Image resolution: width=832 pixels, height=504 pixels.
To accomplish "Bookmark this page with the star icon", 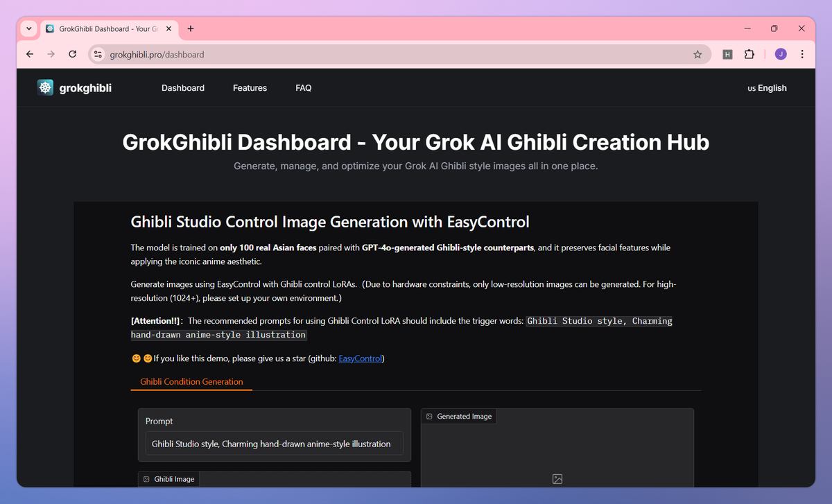I will pos(697,54).
